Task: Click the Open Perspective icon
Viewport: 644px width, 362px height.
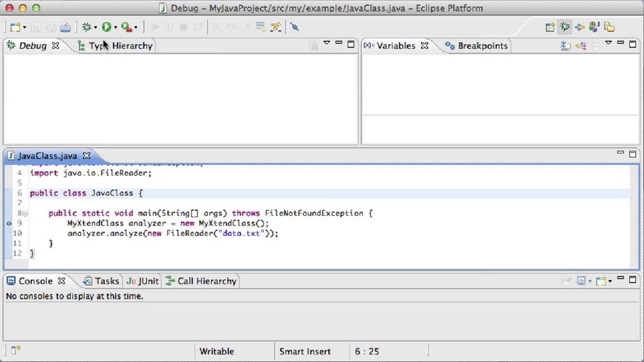Action: (550, 27)
